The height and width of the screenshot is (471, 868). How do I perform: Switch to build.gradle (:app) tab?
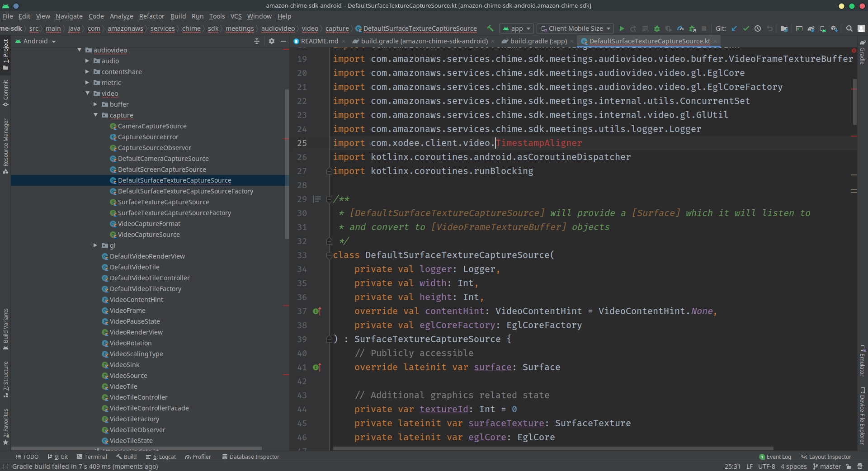coord(538,41)
